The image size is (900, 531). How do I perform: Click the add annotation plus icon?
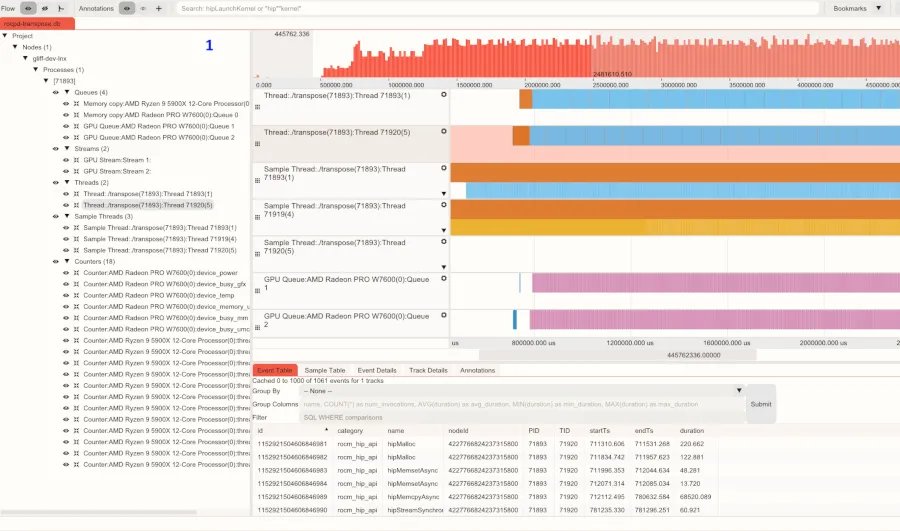[159, 8]
